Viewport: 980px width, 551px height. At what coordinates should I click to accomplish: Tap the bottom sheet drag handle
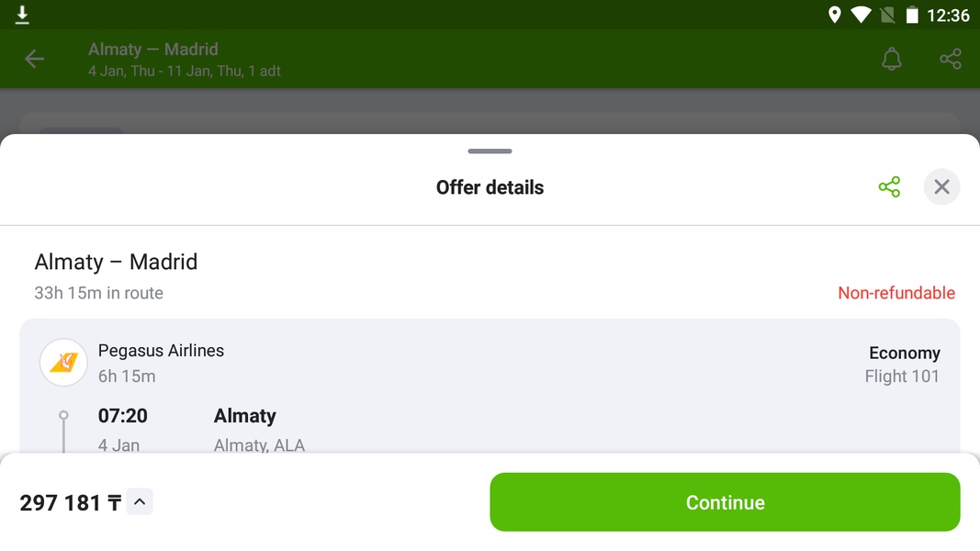[x=490, y=152]
